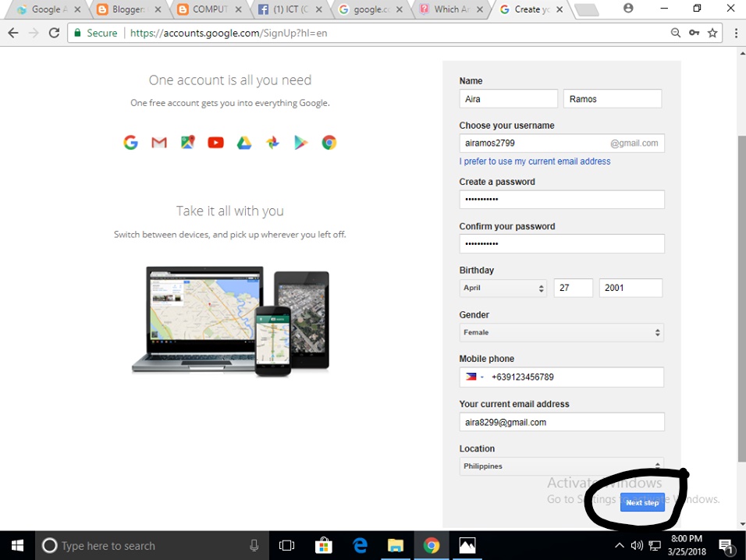The height and width of the screenshot is (560, 746).
Task: Click the Google Drive icon
Action: click(243, 142)
